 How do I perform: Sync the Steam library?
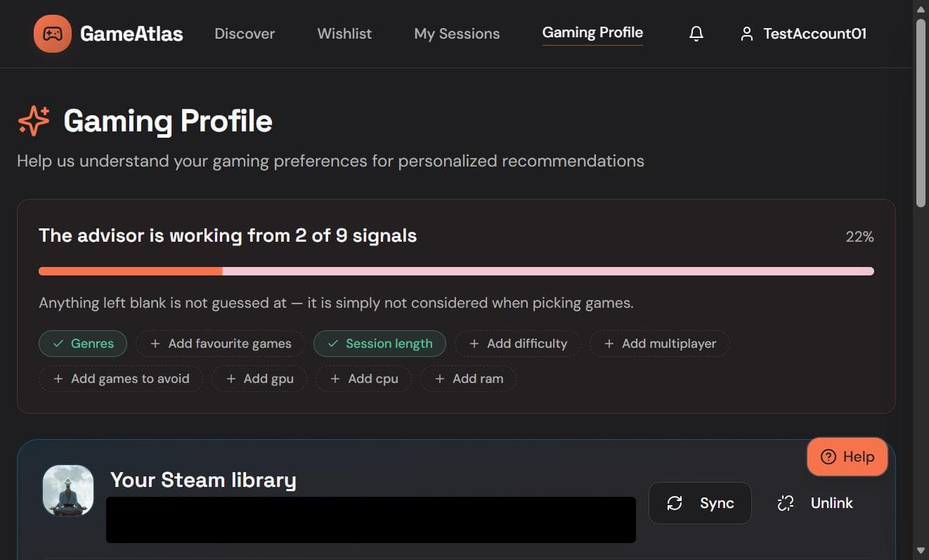(x=700, y=503)
